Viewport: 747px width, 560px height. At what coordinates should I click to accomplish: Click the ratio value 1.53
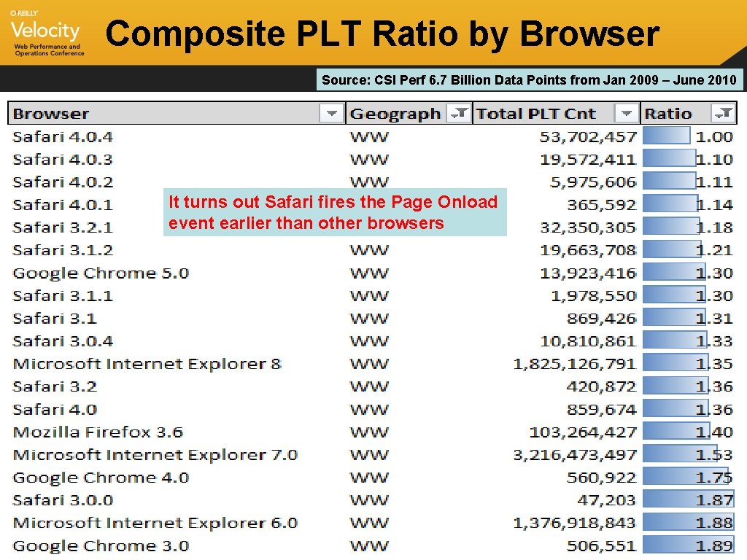pyautogui.click(x=714, y=455)
